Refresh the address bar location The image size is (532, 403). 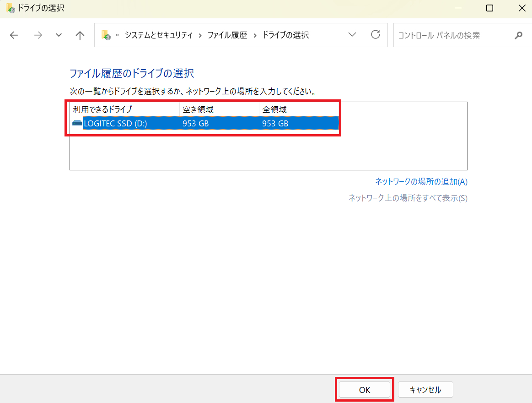pyautogui.click(x=376, y=35)
